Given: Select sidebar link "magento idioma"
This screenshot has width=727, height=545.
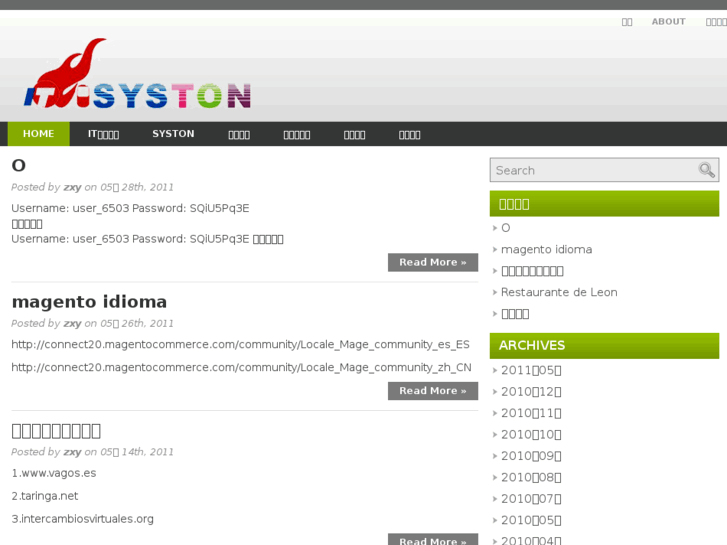Looking at the screenshot, I should 546,250.
